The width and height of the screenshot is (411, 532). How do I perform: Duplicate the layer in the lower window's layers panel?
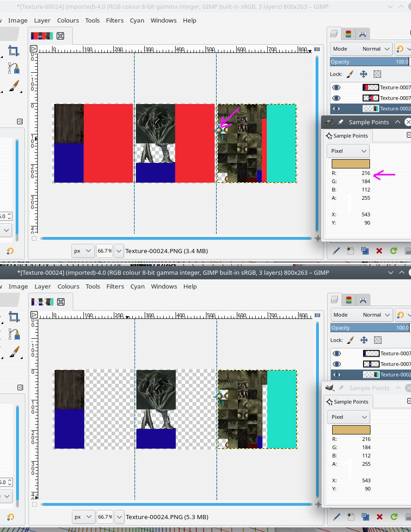pyautogui.click(x=365, y=517)
